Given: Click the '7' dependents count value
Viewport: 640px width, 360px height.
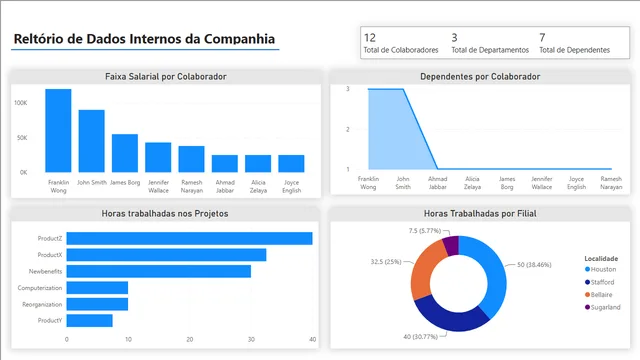Looking at the screenshot, I should 542,38.
